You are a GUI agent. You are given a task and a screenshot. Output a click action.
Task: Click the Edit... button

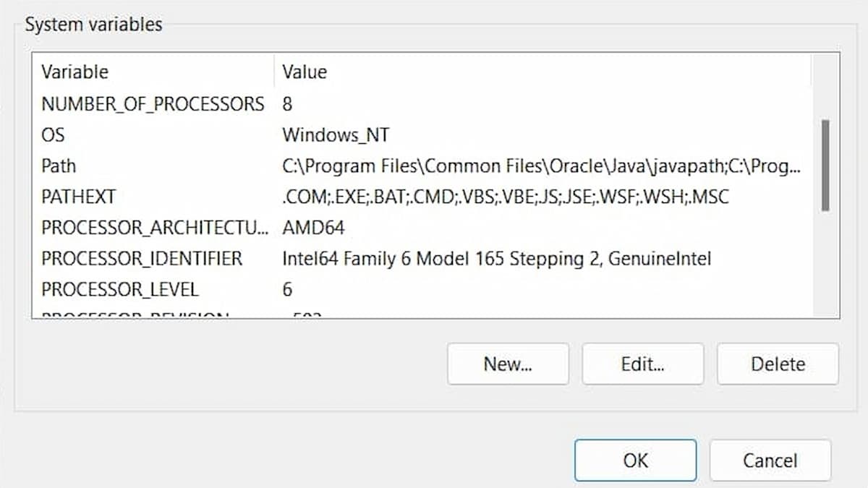[x=643, y=364]
